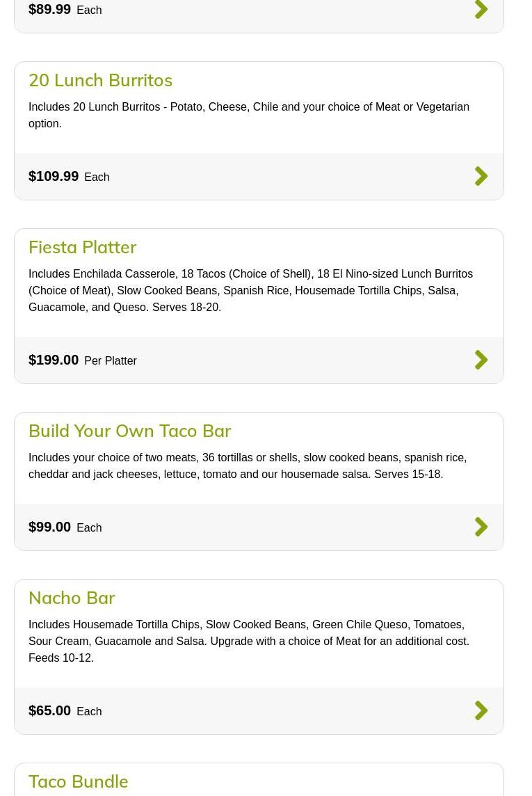Click the Fiesta Platter description paragraph
This screenshot has height=796, width=532.
point(250,290)
